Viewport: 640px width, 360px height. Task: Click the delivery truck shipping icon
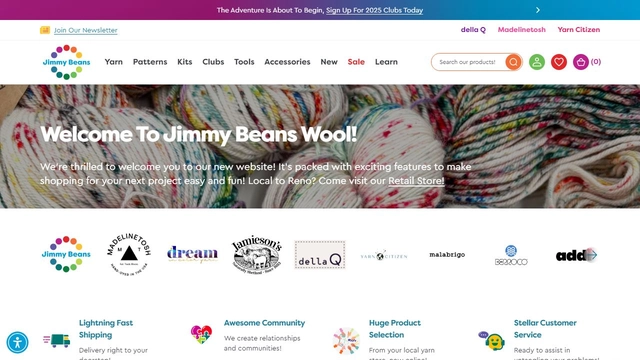(56, 340)
